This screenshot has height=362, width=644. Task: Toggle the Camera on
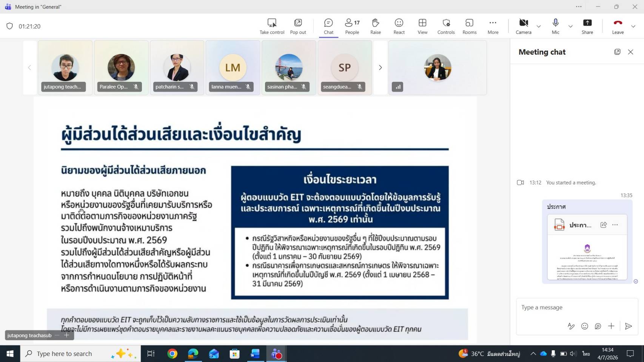(523, 26)
